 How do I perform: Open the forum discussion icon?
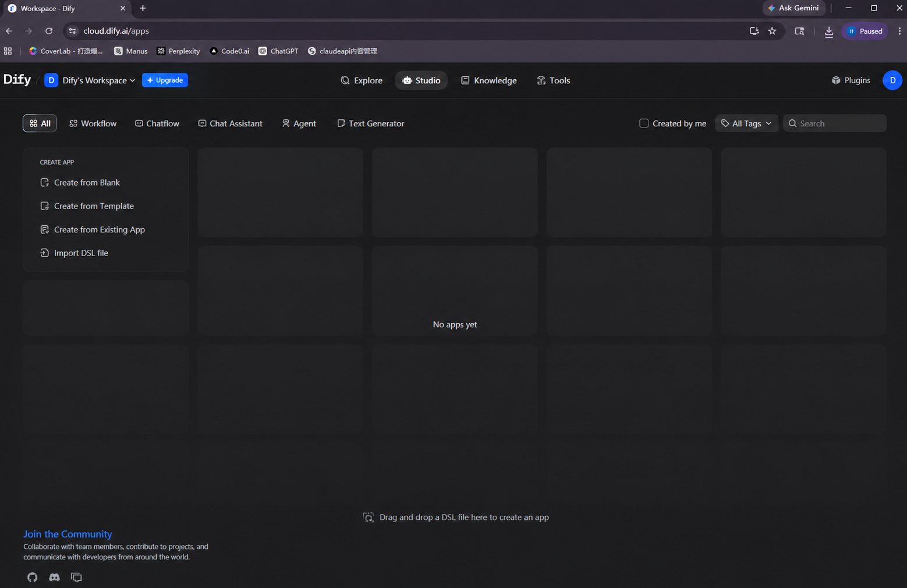pyautogui.click(x=76, y=577)
